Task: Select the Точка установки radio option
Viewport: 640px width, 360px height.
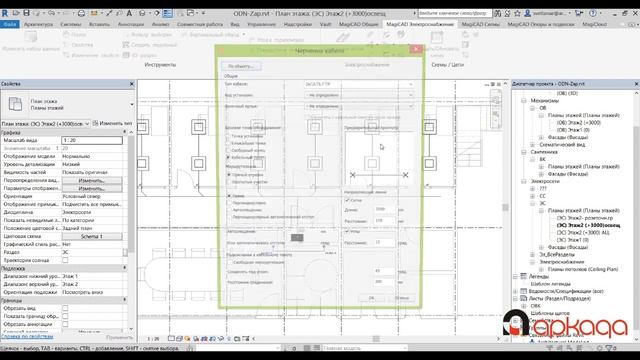Action: click(229, 136)
